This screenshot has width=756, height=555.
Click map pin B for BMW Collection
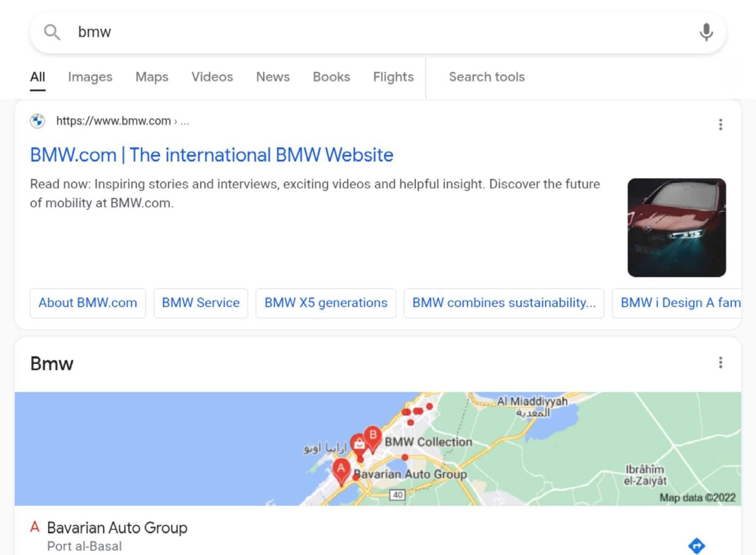pos(373,437)
